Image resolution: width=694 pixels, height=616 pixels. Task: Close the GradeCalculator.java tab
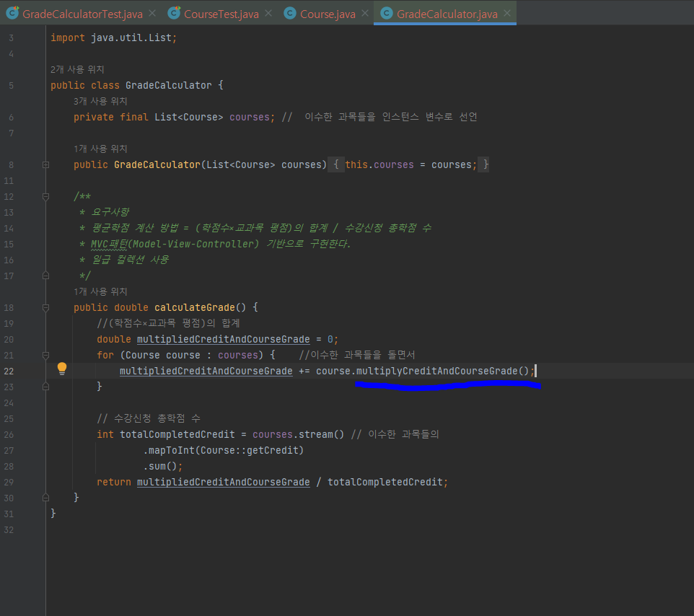[507, 13]
